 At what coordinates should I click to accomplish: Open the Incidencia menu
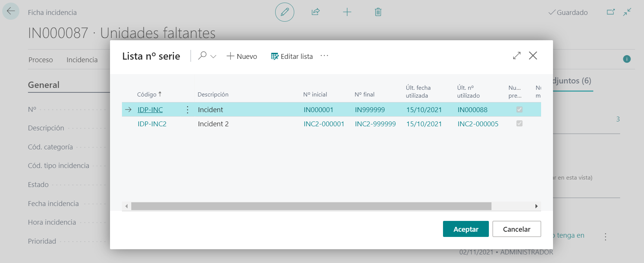point(82,60)
